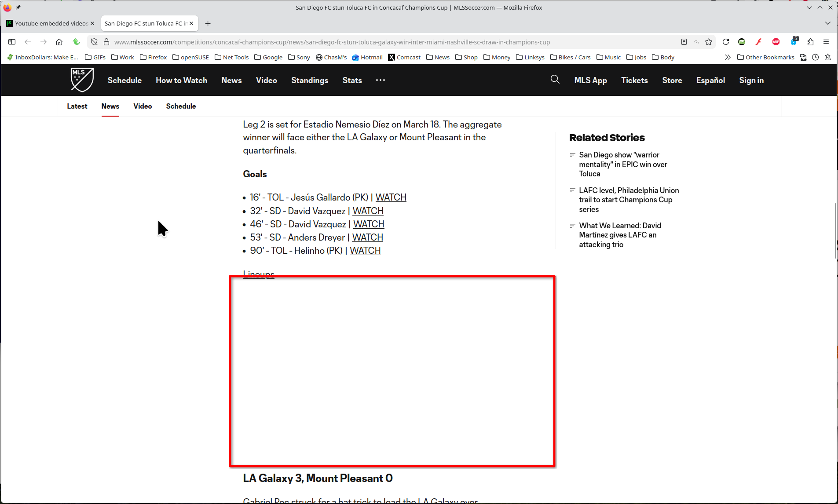Watch Anders Dreyer 53' goal
This screenshot has width=838, height=504.
click(x=367, y=237)
